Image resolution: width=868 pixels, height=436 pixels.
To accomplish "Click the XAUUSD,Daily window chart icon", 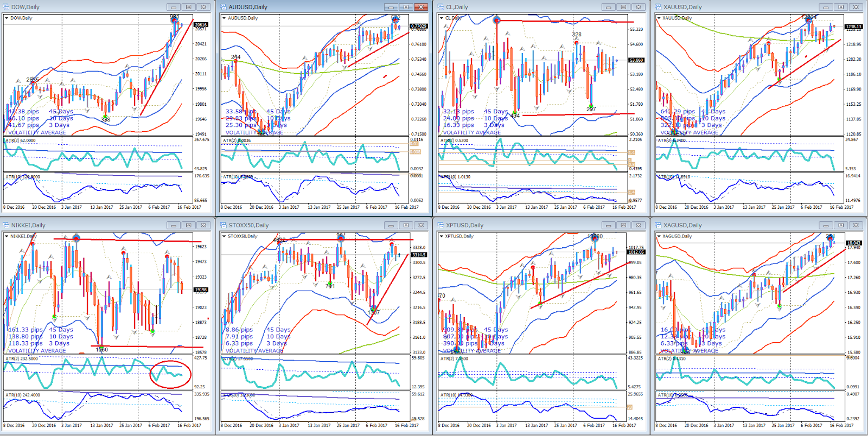I will click(659, 7).
